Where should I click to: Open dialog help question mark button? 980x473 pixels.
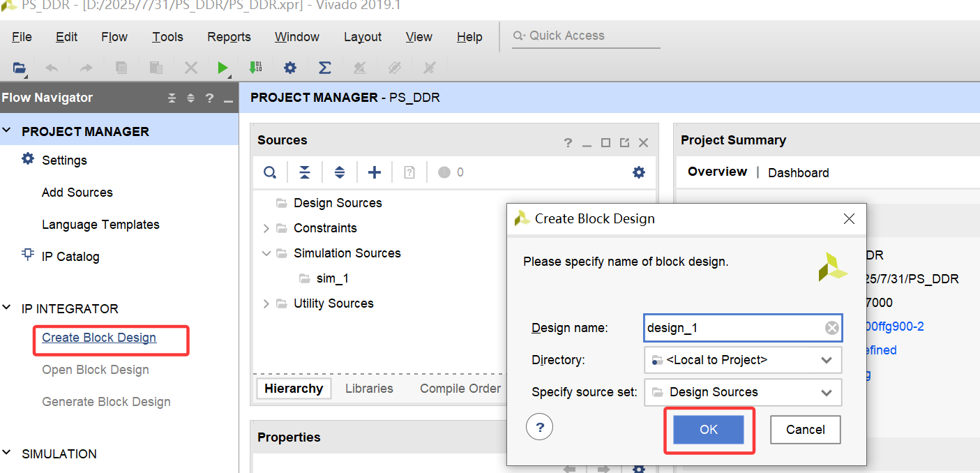[x=540, y=427]
